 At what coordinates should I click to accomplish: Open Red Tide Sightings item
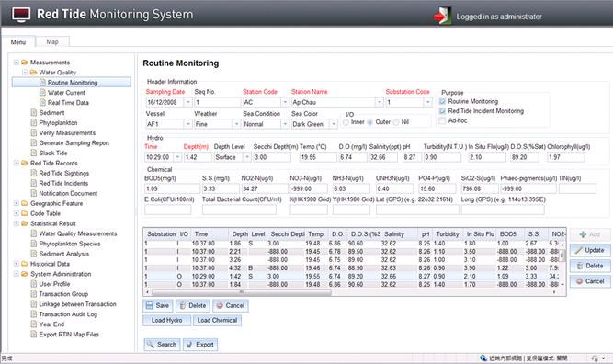[x=64, y=173]
